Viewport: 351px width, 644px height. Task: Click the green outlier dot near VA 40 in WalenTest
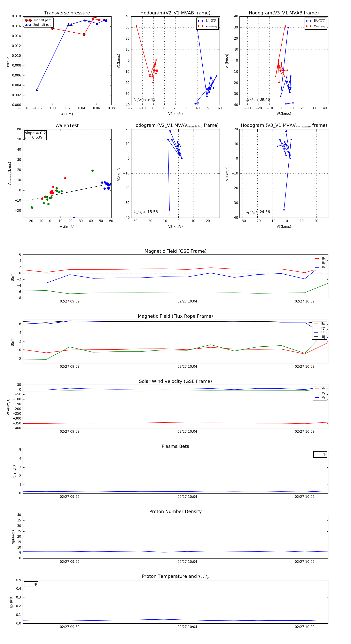point(92,171)
